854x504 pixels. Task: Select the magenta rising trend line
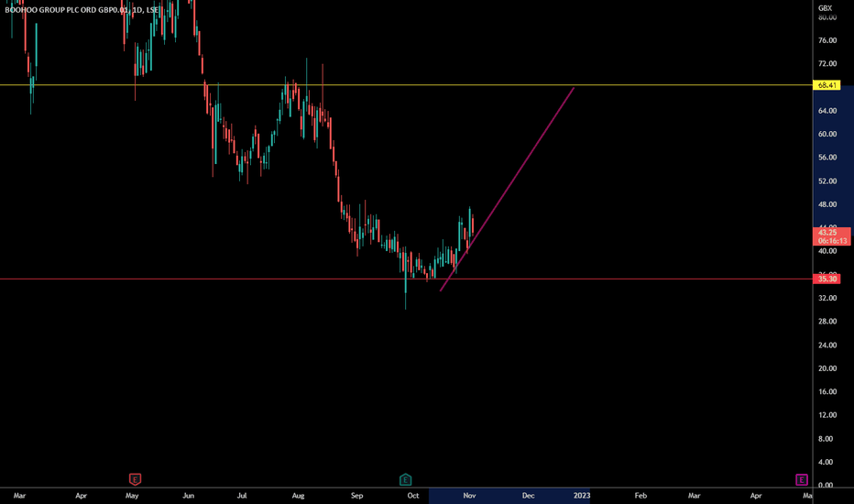tap(507, 189)
